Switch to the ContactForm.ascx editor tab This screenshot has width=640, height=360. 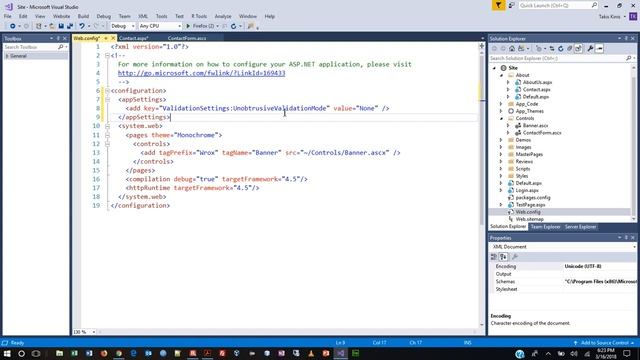pos(187,38)
